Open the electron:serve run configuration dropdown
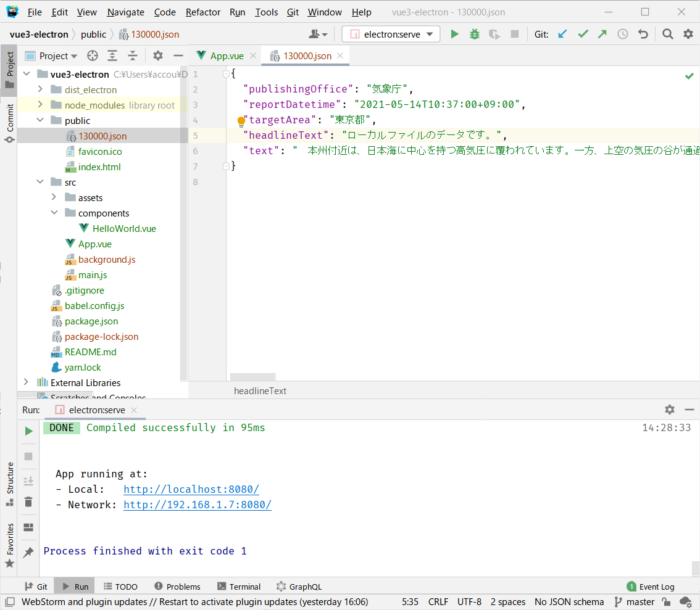Viewport: 700px width, 610px height. coord(391,35)
